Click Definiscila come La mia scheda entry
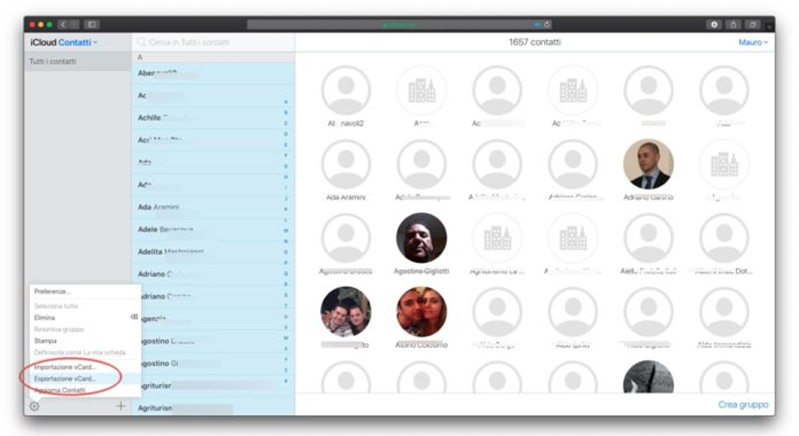 (x=79, y=352)
